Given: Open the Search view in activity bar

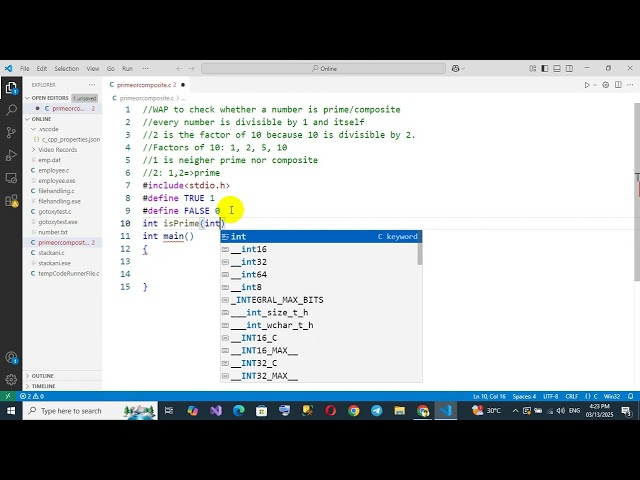Looking at the screenshot, I should pos(11,109).
